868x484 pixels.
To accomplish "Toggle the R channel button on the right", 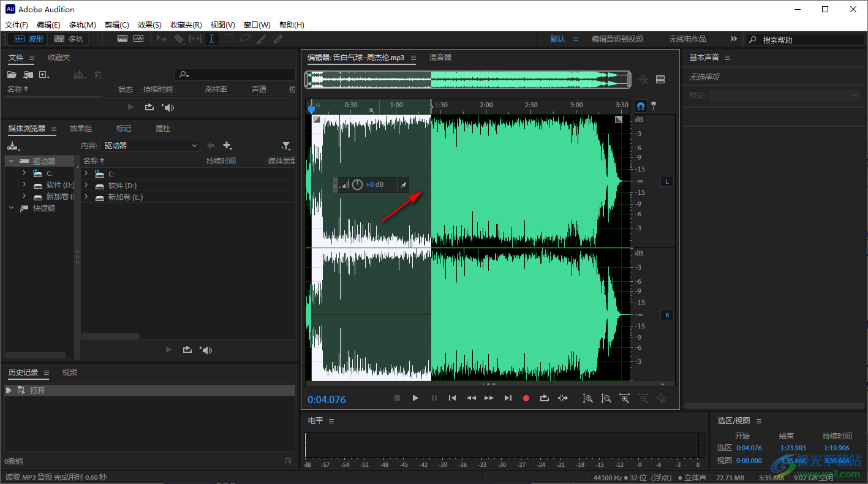I will [666, 314].
